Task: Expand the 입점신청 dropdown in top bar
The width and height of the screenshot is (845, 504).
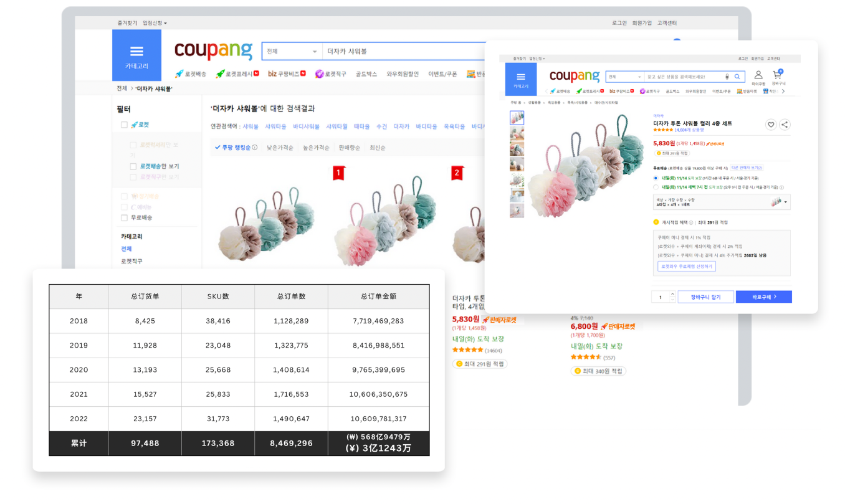Action: (x=155, y=23)
